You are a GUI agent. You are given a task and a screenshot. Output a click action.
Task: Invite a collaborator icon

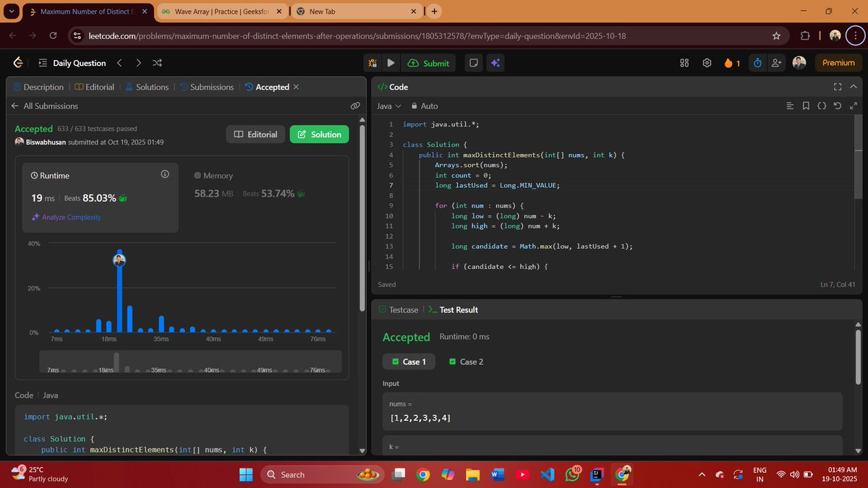(x=777, y=63)
